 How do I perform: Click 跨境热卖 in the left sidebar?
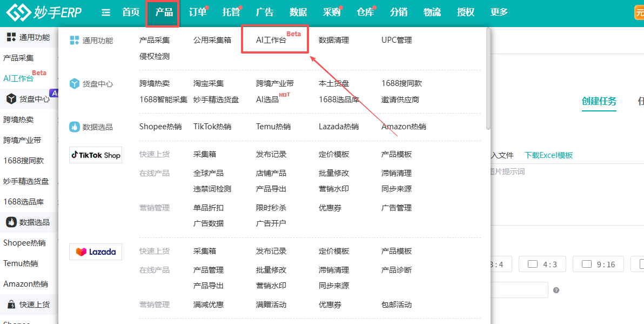pyautogui.click(x=18, y=120)
